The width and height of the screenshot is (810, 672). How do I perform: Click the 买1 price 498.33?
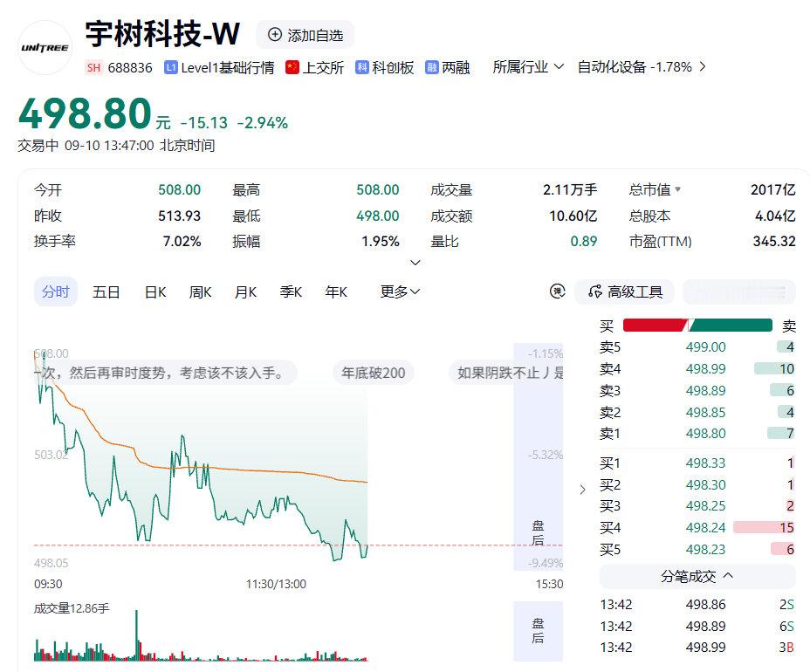[705, 463]
